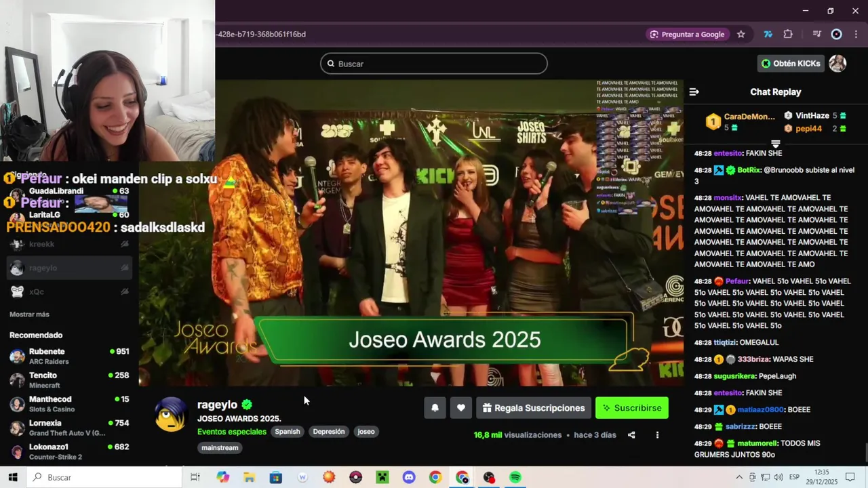Click Regala Suscripciones button
Image resolution: width=868 pixels, height=488 pixels.
(534, 408)
